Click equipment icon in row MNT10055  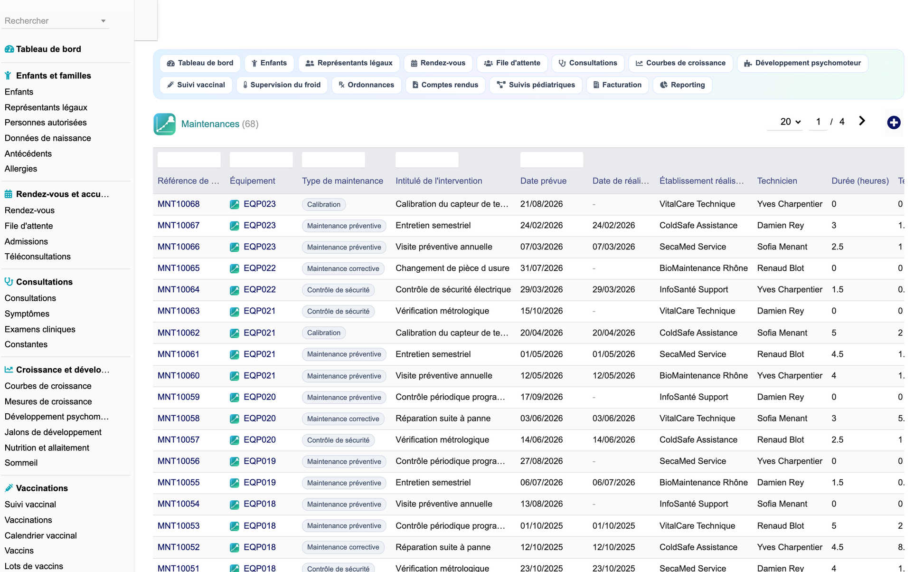(x=235, y=483)
